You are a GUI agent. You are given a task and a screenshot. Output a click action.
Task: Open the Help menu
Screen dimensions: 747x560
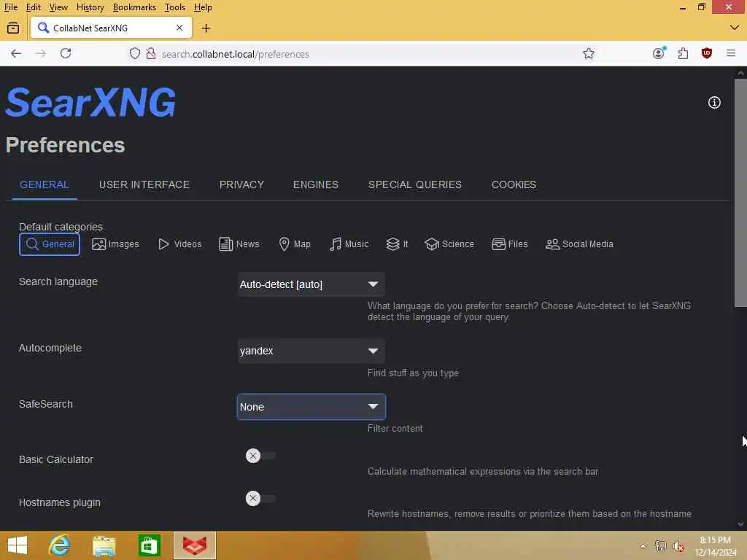203,7
